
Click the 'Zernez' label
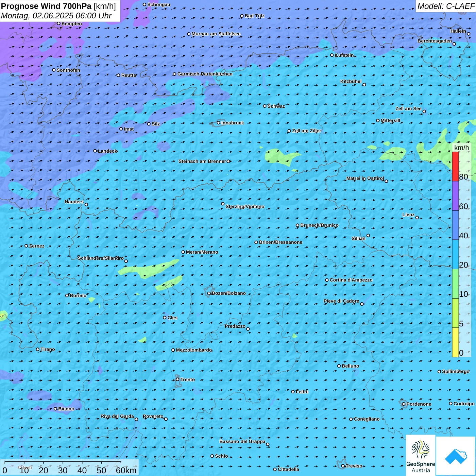coord(37,246)
